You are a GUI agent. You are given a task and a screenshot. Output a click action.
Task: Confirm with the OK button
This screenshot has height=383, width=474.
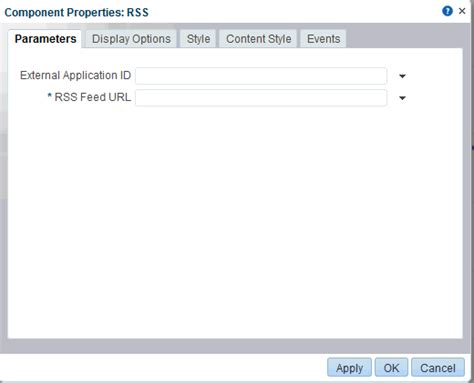point(391,368)
